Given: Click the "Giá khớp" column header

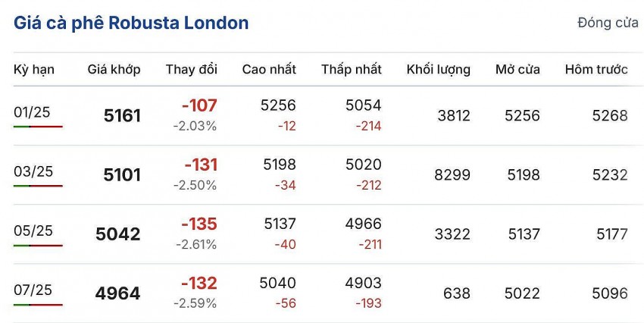Looking at the screenshot, I should 114,70.
